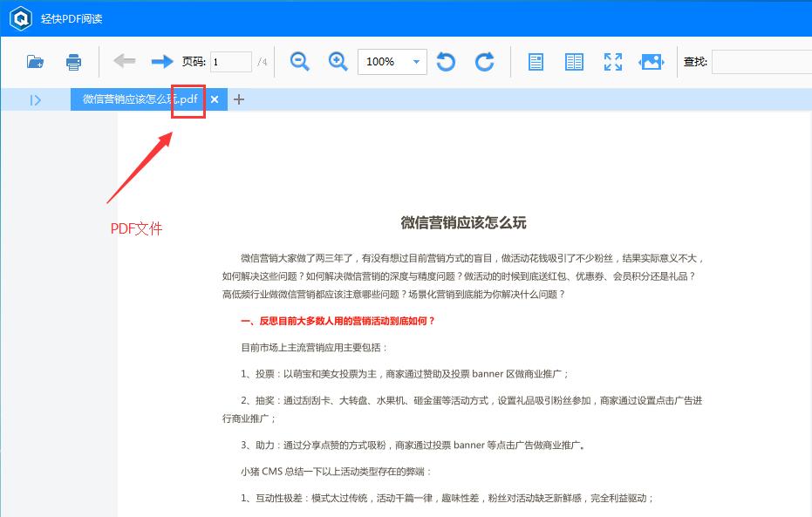Click the zoom out magnifier icon
The height and width of the screenshot is (517, 812).
[x=299, y=62]
